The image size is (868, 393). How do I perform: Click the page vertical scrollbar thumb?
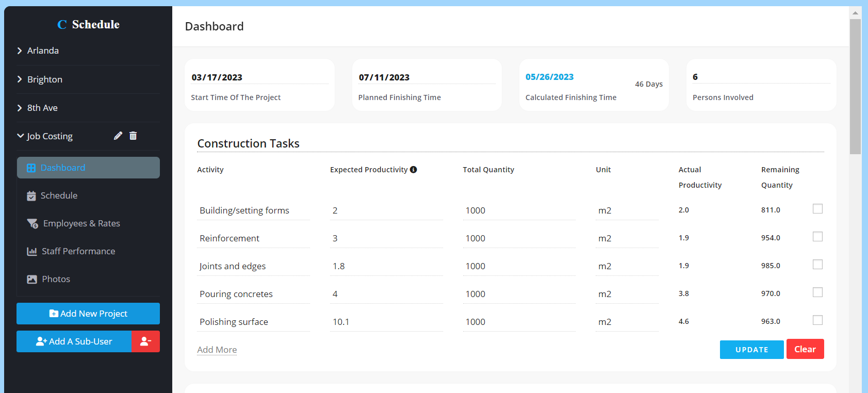[855, 87]
